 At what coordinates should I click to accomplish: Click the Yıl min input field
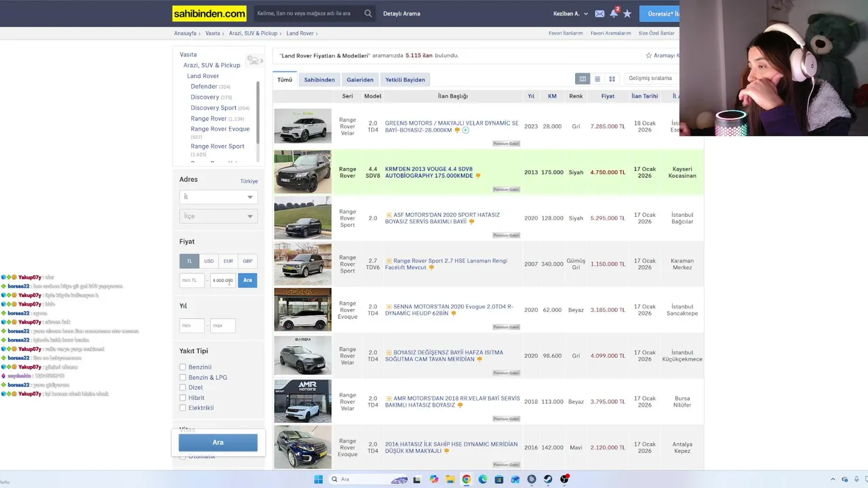(192, 325)
